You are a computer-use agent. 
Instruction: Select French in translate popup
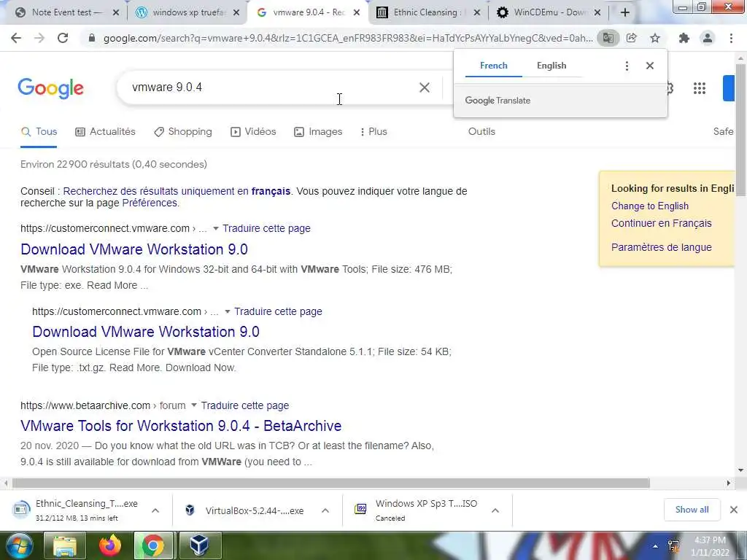pyautogui.click(x=494, y=66)
